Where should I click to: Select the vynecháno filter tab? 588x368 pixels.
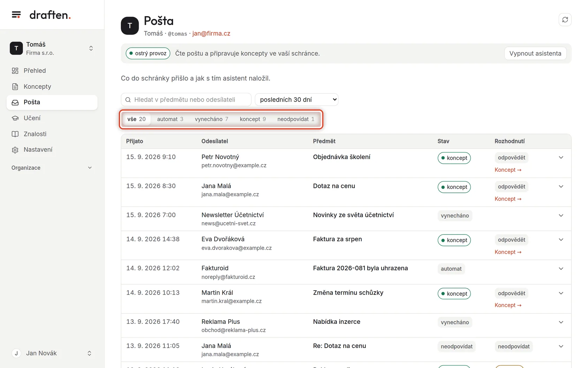[x=211, y=119]
